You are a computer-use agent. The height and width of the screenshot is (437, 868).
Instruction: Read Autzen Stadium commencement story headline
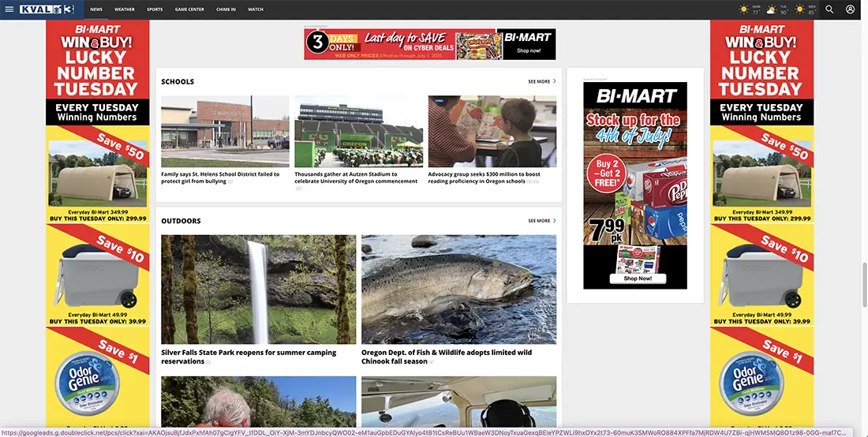point(356,177)
